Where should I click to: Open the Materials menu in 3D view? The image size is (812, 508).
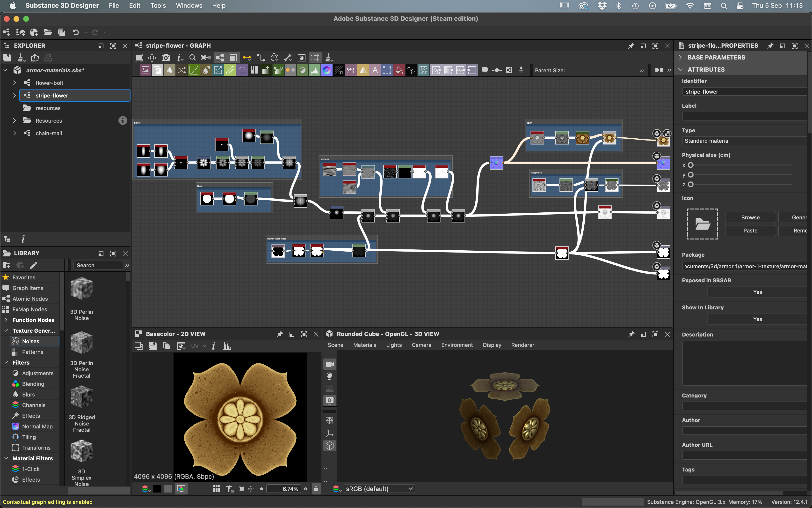point(364,345)
